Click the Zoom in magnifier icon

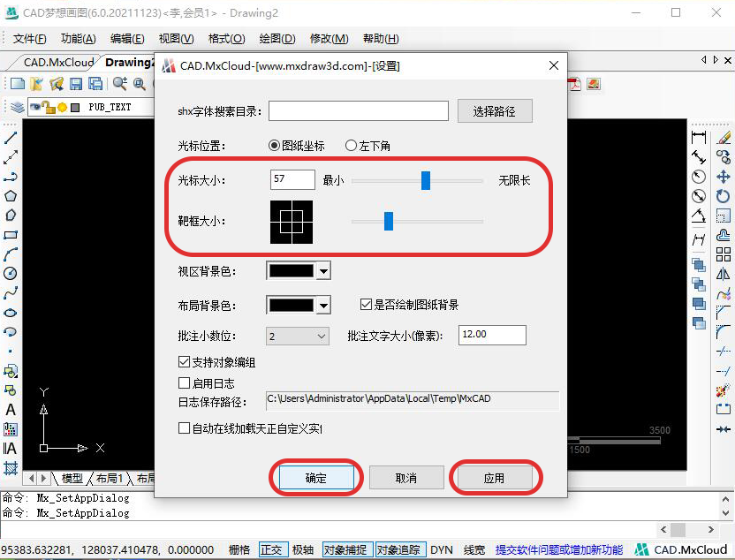click(119, 84)
